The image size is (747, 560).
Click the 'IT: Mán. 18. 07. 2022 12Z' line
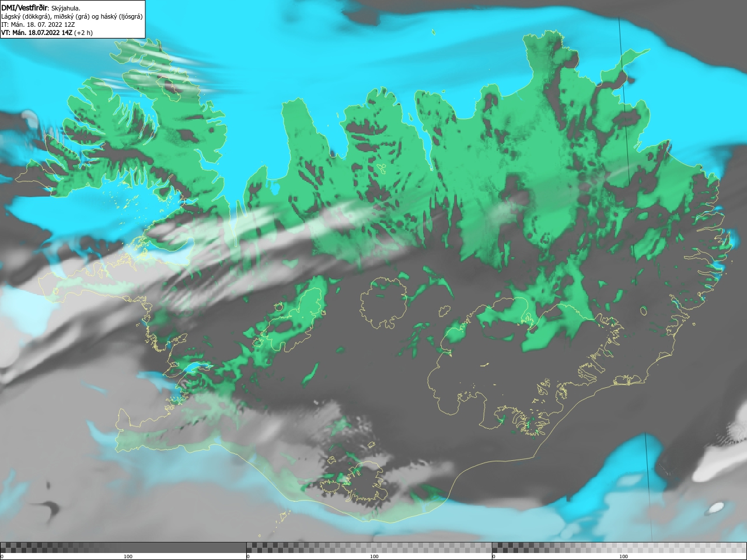38,24
